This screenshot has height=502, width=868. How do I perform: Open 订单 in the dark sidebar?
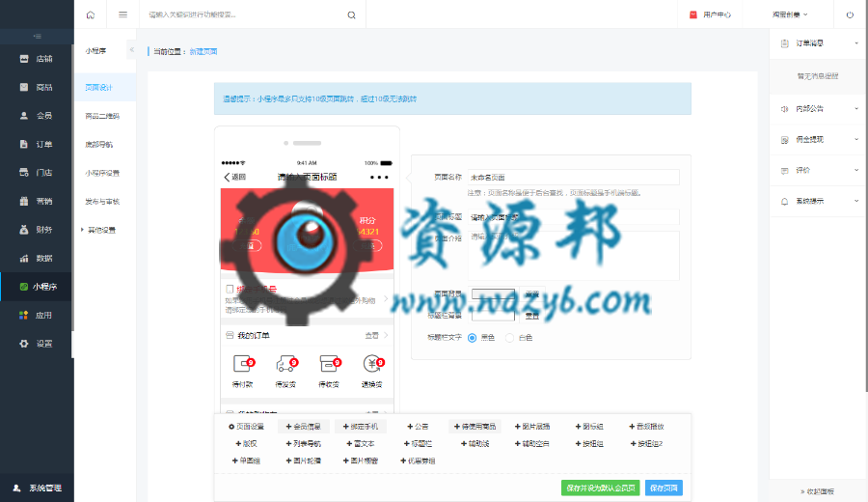point(36,144)
